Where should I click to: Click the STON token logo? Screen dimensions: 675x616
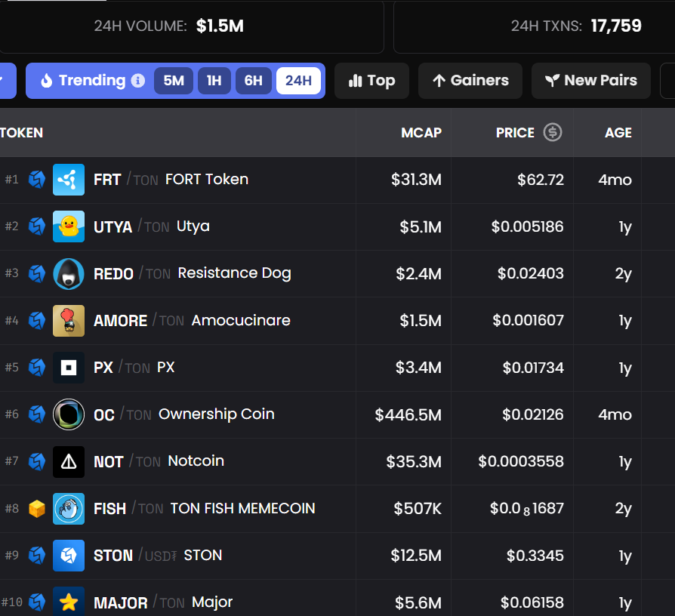coord(69,556)
